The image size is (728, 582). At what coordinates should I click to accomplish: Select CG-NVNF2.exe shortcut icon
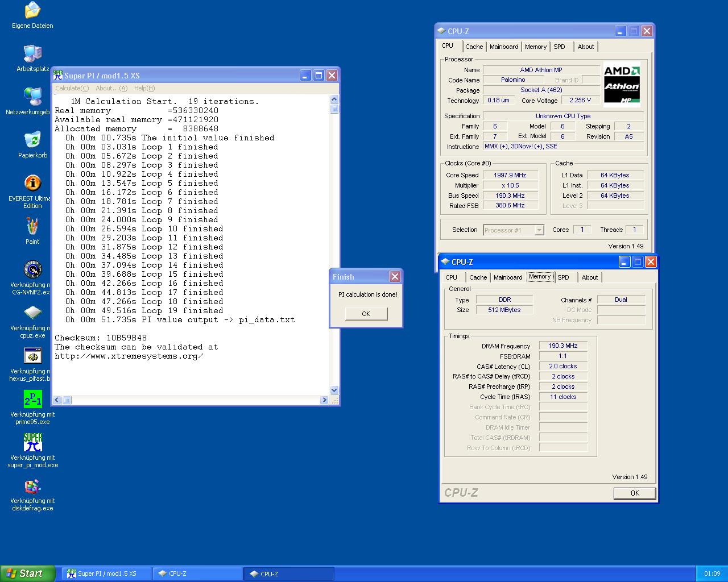coord(32,269)
